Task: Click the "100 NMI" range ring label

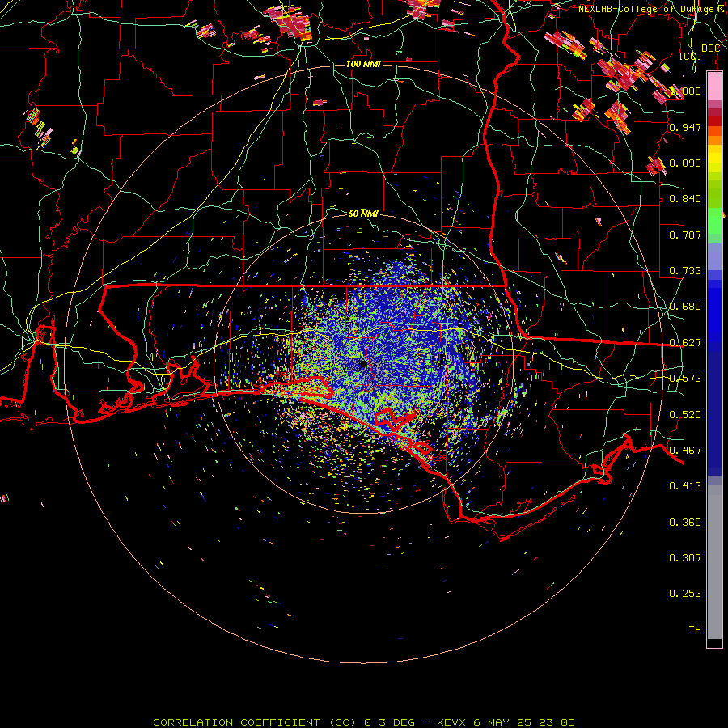Action: (x=363, y=64)
